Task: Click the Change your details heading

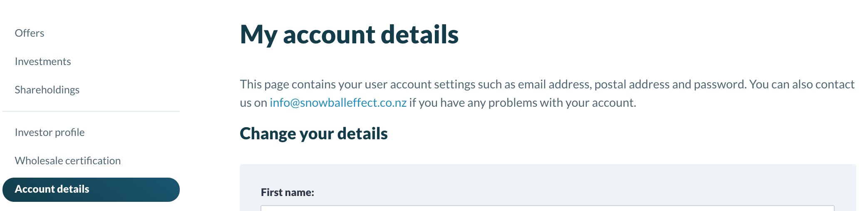Action: pyautogui.click(x=314, y=133)
